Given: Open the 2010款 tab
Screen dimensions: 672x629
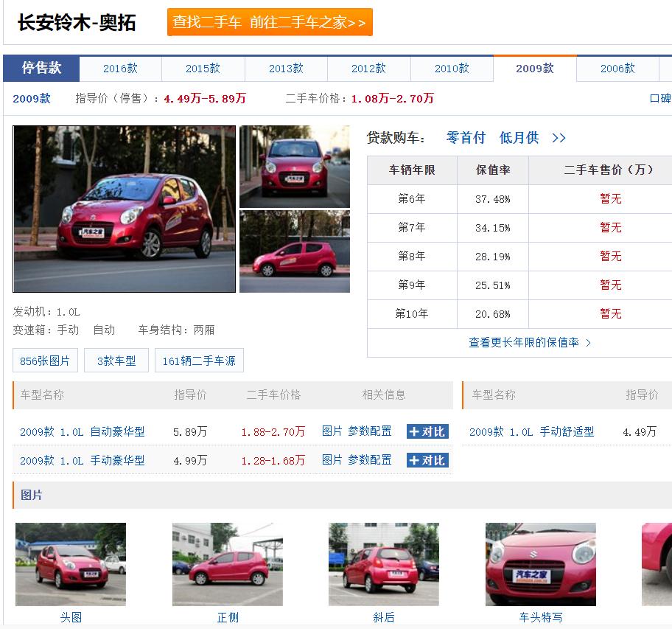Looking at the screenshot, I should coord(452,69).
